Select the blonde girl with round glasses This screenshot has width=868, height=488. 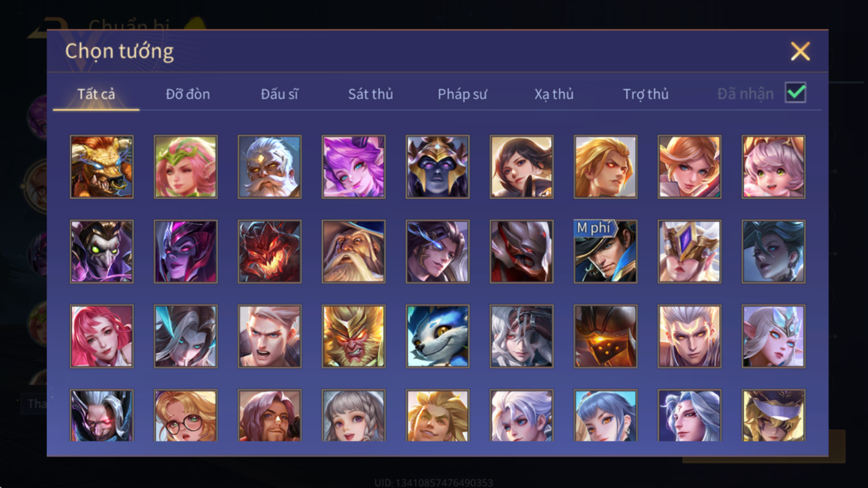(186, 416)
